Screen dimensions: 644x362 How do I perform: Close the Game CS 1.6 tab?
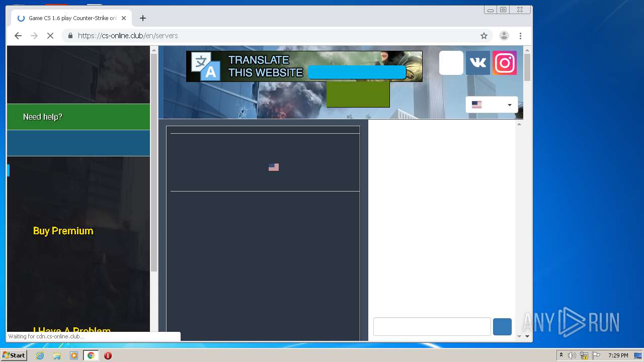pos(124,18)
